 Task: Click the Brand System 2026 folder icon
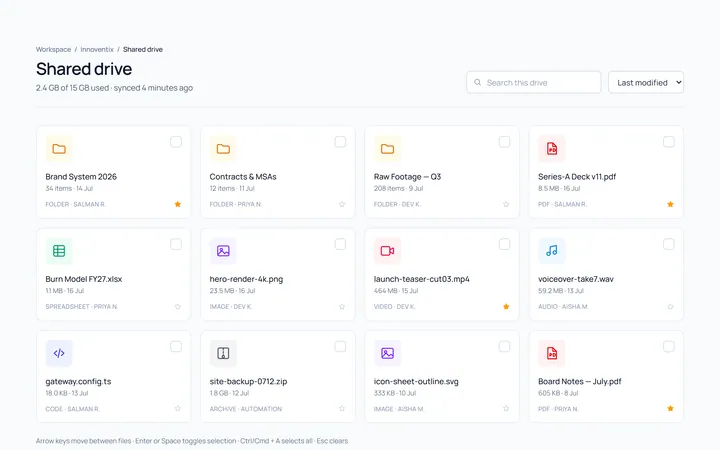coord(59,149)
